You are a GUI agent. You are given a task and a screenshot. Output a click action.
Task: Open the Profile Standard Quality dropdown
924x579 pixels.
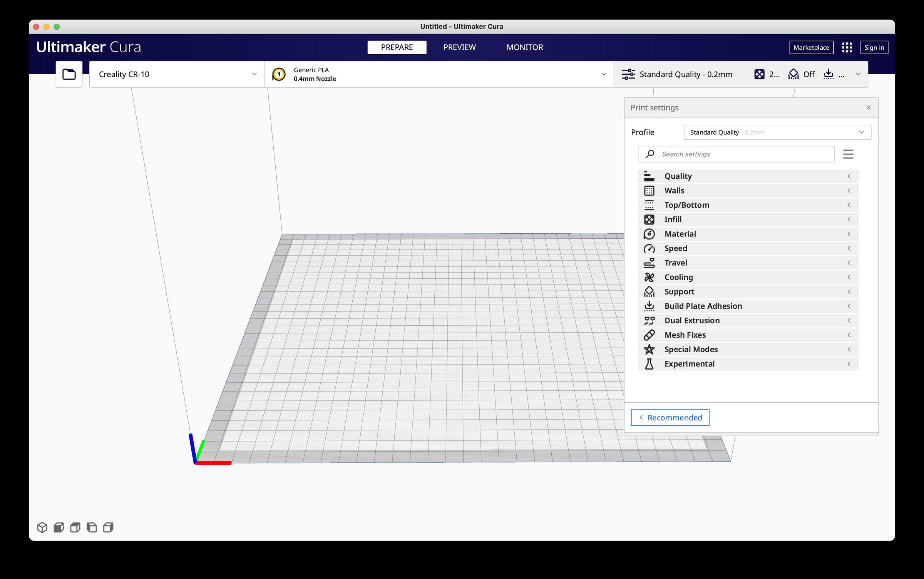777,132
